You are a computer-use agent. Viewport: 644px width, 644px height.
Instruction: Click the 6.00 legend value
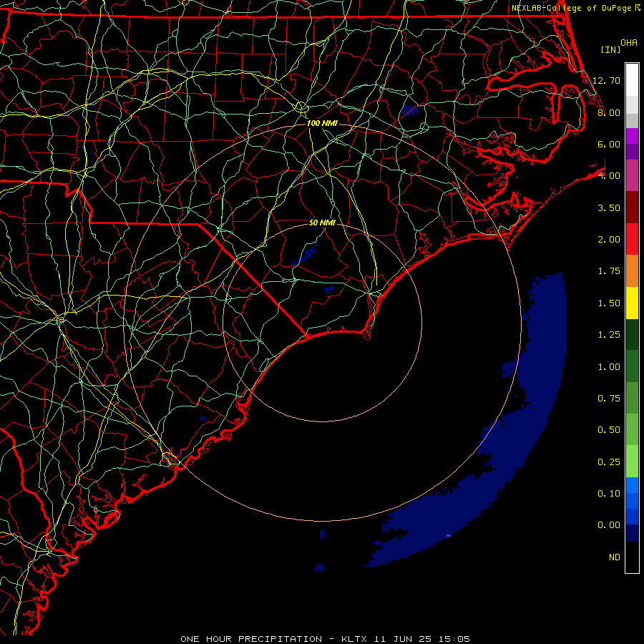[x=609, y=144]
